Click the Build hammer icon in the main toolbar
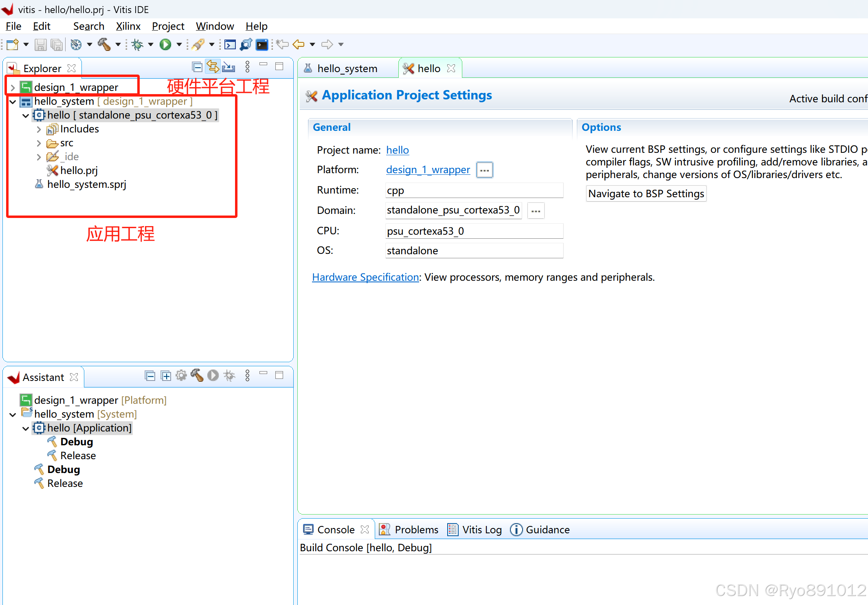868x605 pixels. pyautogui.click(x=104, y=44)
